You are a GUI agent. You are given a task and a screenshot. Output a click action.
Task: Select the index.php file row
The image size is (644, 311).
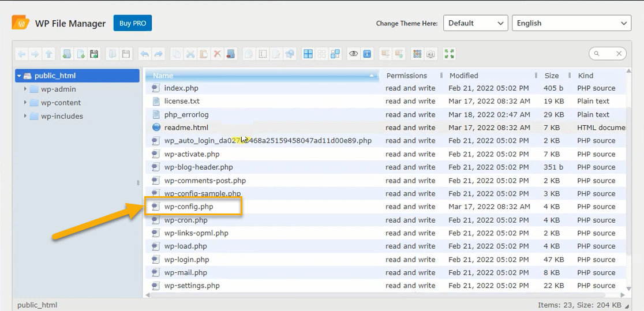[386, 88]
